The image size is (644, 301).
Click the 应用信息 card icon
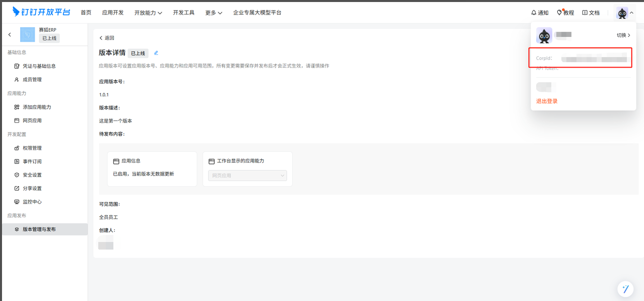click(116, 161)
